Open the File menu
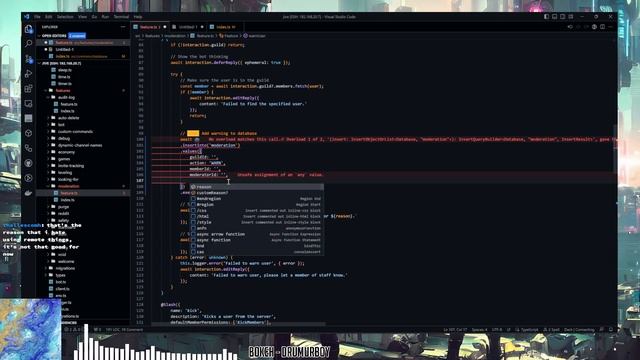640x360 pixels. (37, 17)
